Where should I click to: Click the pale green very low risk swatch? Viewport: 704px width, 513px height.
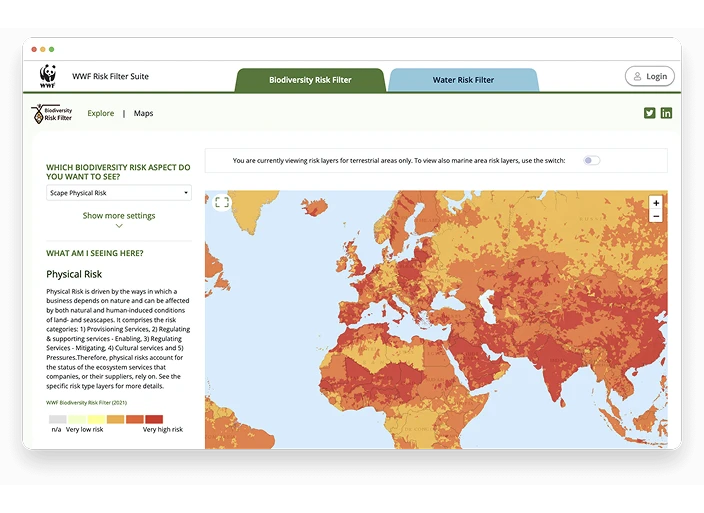pos(77,419)
